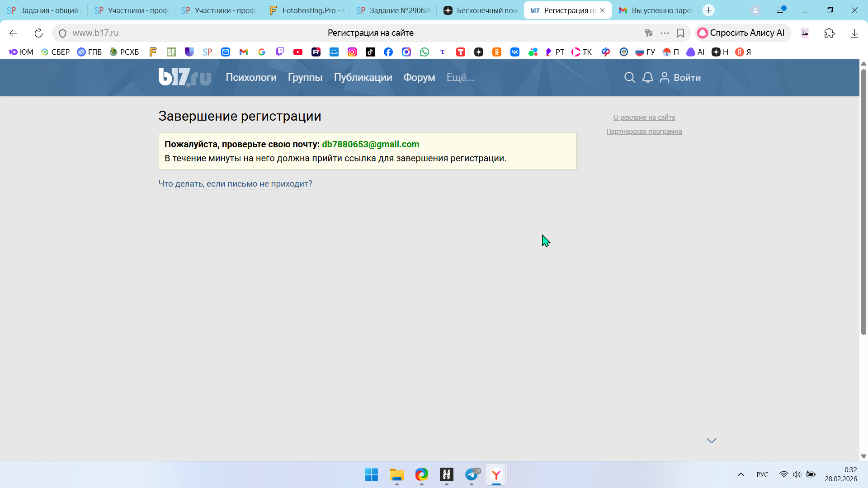Open the page options three-dots menu in the address bar

664,33
